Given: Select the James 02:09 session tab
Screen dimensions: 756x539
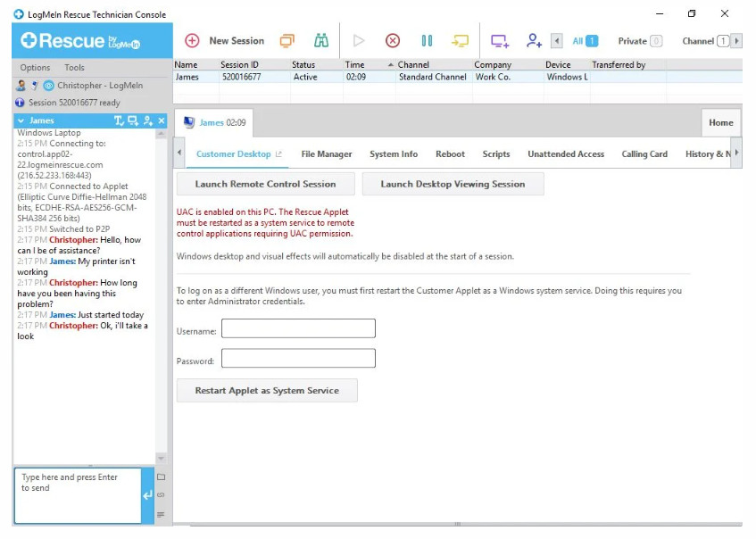Looking at the screenshot, I should click(214, 122).
